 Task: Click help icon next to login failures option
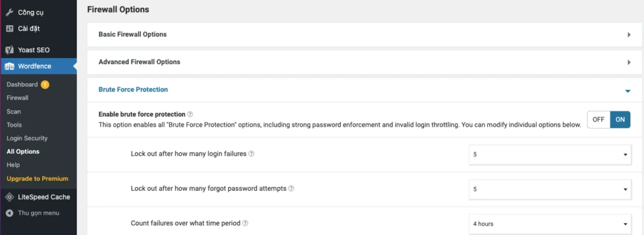coord(252,154)
